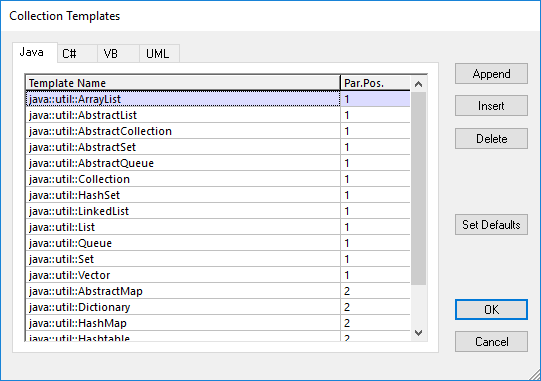Click the Append button

pyautogui.click(x=491, y=74)
